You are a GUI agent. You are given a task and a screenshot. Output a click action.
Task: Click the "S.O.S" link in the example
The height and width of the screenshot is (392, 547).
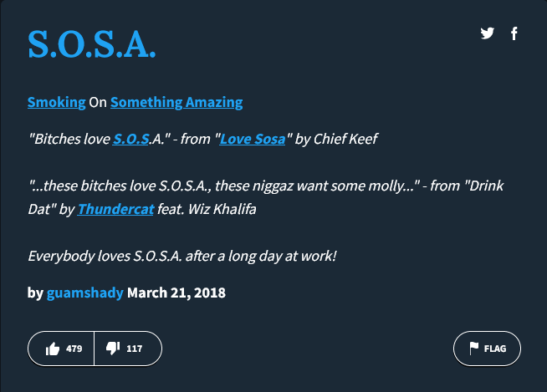click(x=130, y=138)
